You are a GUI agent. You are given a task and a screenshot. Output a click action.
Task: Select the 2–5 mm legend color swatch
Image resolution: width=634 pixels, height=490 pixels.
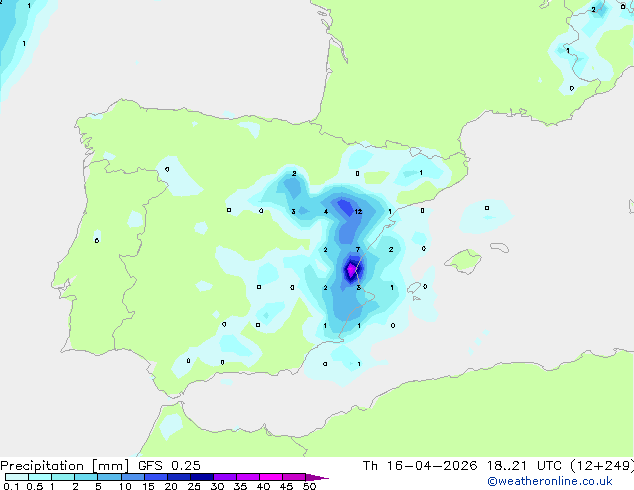(86, 477)
